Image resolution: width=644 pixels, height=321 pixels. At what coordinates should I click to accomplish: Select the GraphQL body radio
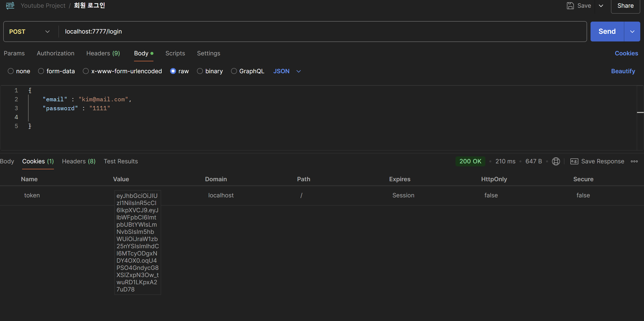click(234, 71)
